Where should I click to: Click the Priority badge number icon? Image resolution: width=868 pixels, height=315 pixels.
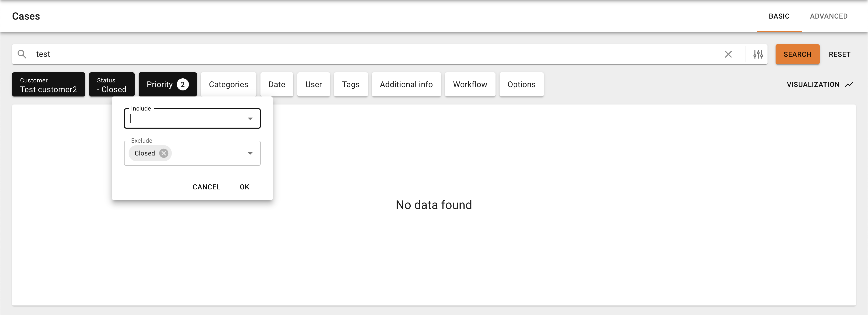(183, 84)
